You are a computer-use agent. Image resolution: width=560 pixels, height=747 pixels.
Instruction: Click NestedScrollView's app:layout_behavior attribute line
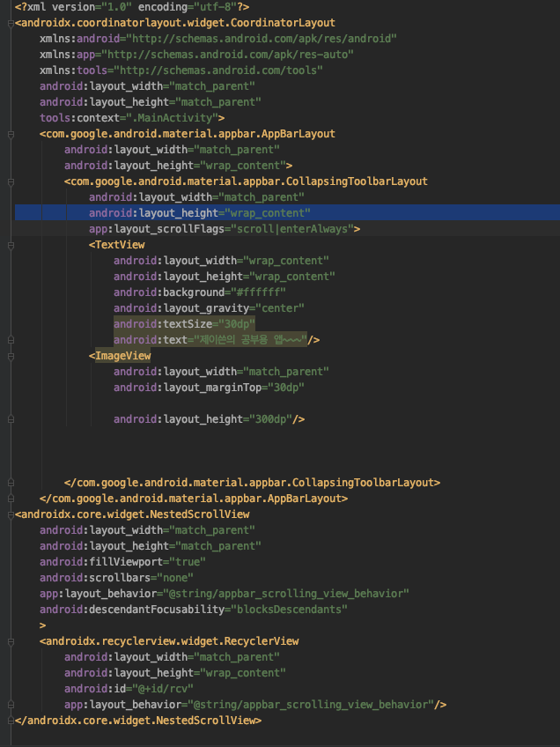[225, 594]
